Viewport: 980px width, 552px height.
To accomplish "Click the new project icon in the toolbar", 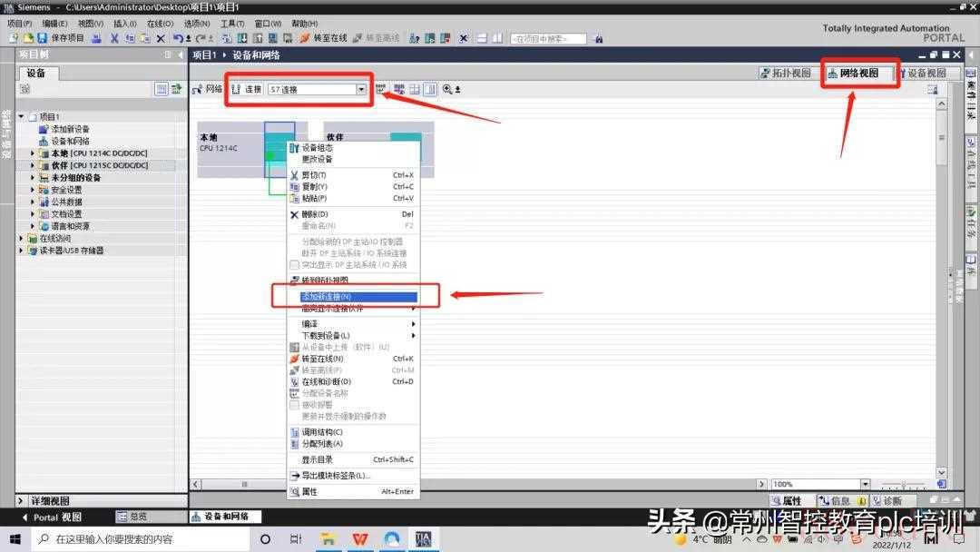I will [x=14, y=38].
